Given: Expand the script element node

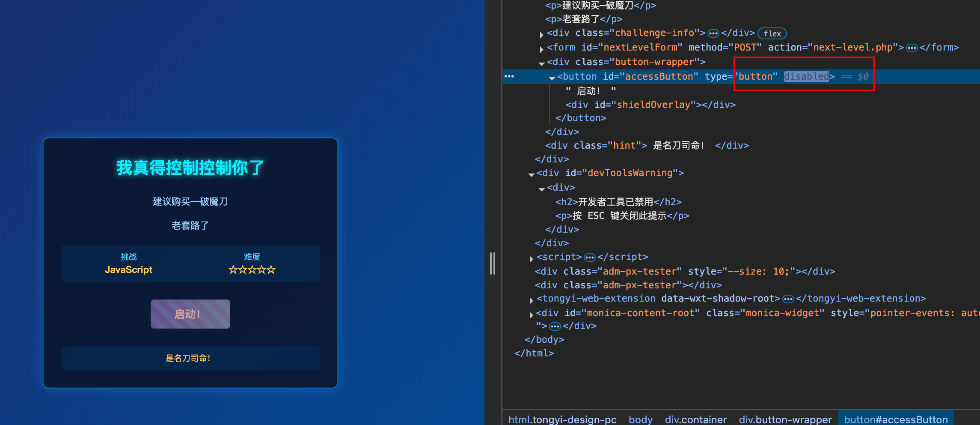Looking at the screenshot, I should [531, 258].
